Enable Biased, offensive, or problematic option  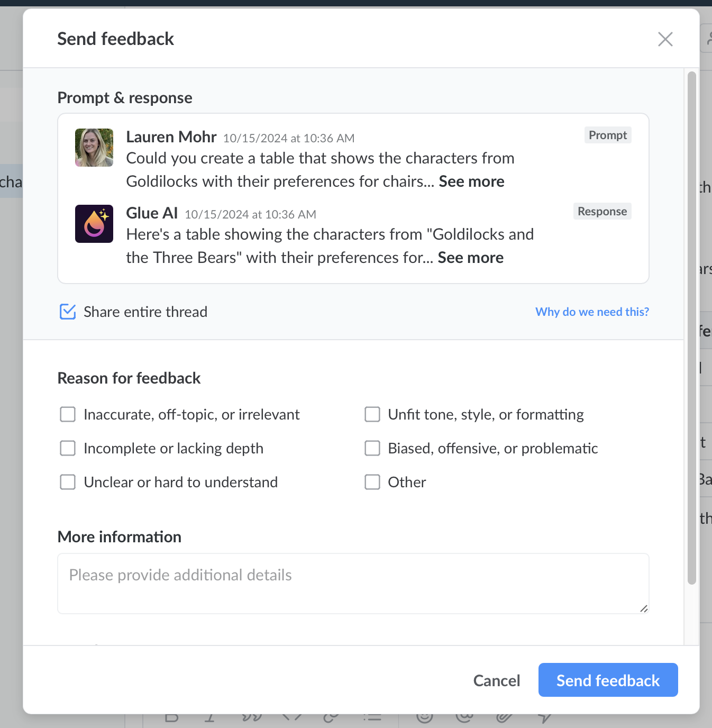click(372, 449)
